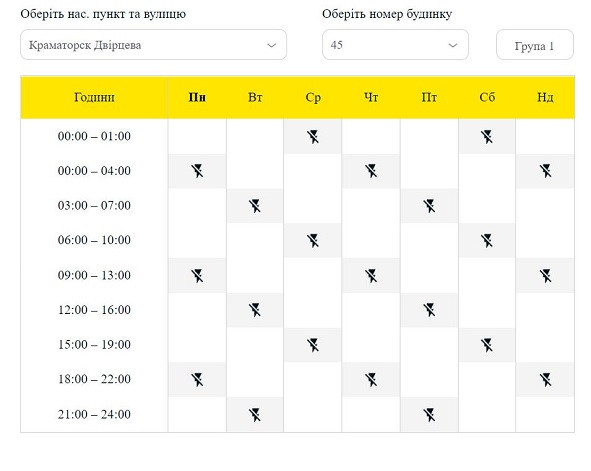Select the outage icon for Нд 09:00 – 13:00
Viewport: 591px width, 471px height.
point(545,276)
